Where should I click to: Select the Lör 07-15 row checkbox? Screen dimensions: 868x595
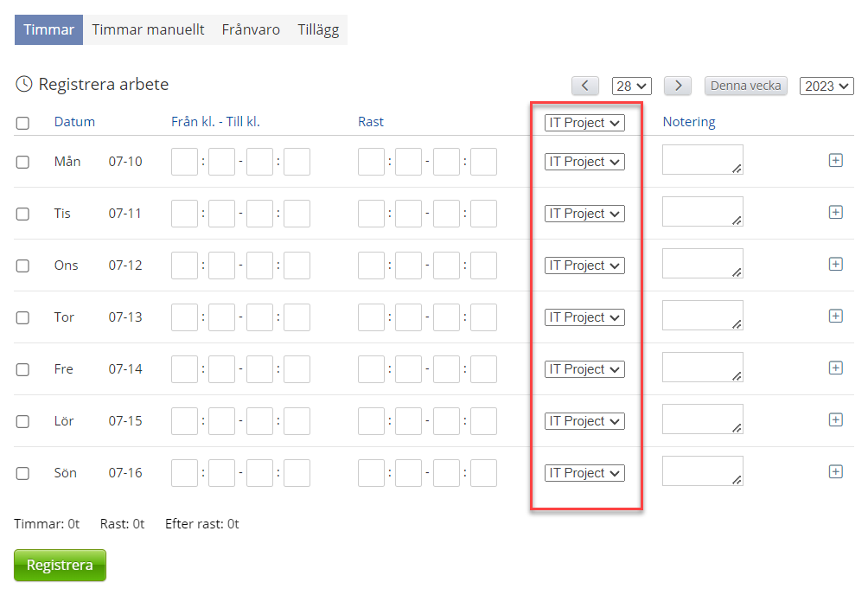click(22, 421)
